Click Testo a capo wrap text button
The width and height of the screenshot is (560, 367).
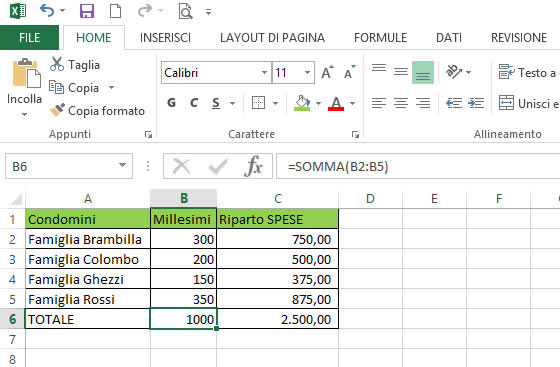point(528,73)
